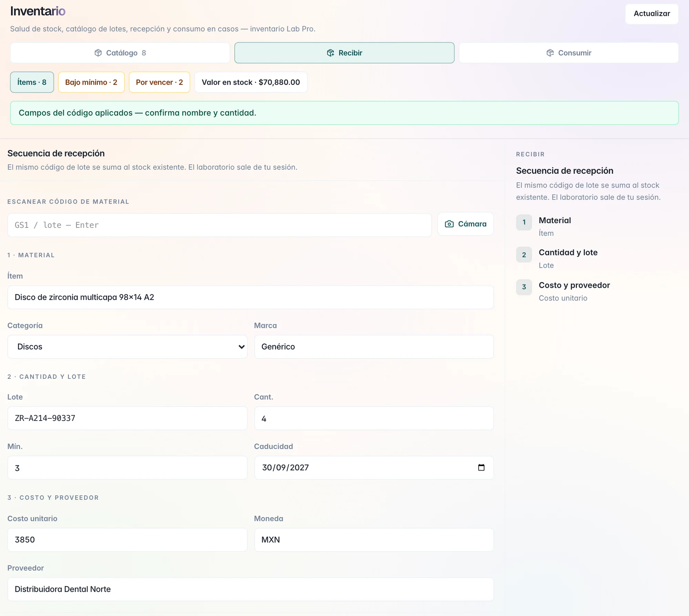Image resolution: width=689 pixels, height=616 pixels.
Task: Switch to the Catálogo tab
Action: 120,53
